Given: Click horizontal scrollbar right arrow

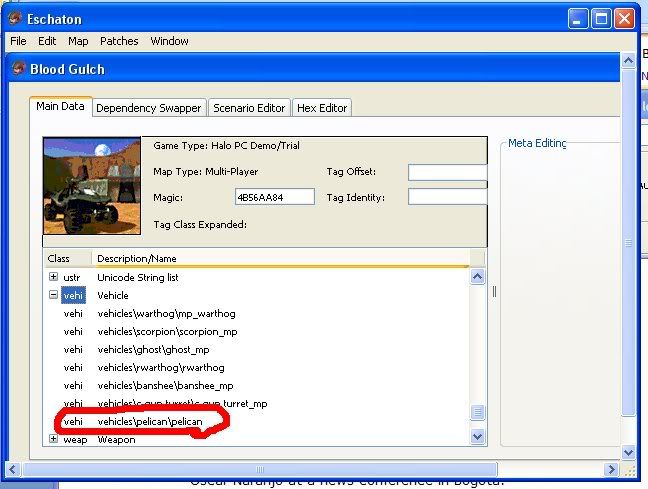Looking at the screenshot, I should tap(611, 470).
